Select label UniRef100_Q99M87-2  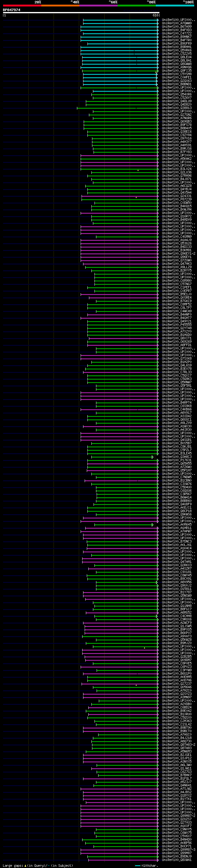178,816
